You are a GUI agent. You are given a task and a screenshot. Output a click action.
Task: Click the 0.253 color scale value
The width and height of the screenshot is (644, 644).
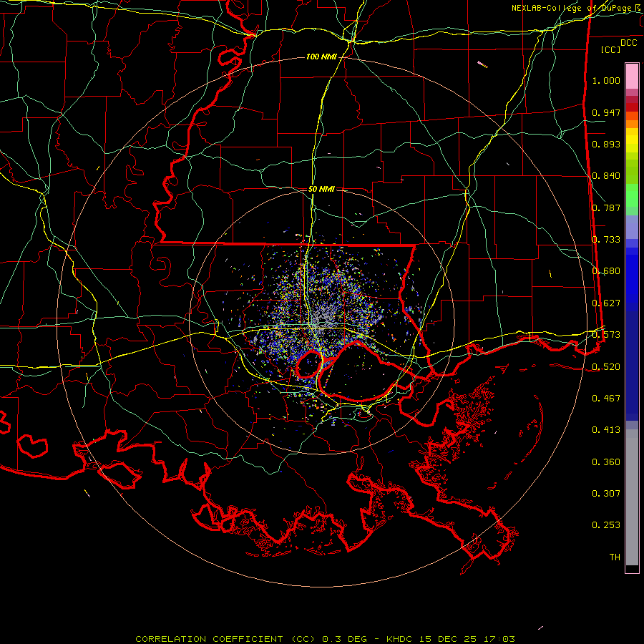tap(606, 525)
